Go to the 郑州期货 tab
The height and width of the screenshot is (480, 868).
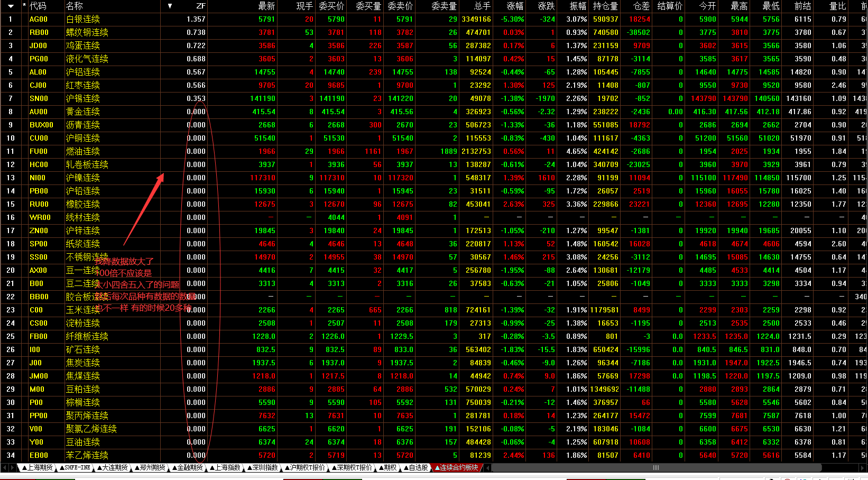click(x=150, y=468)
